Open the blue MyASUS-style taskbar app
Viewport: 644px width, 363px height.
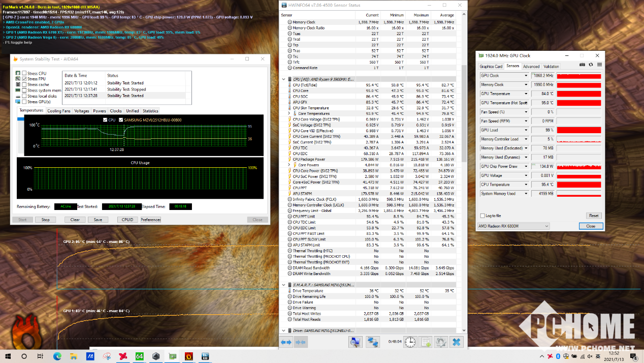[x=90, y=356]
